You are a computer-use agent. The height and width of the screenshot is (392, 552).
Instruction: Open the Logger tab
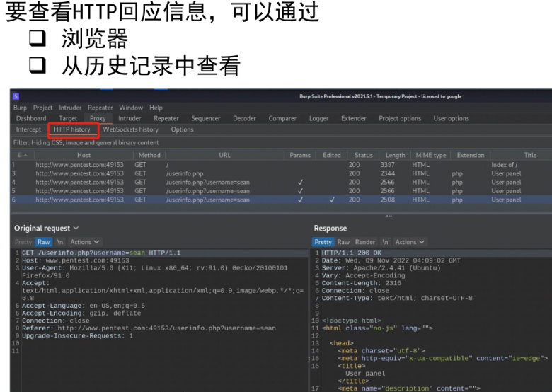[318, 119]
